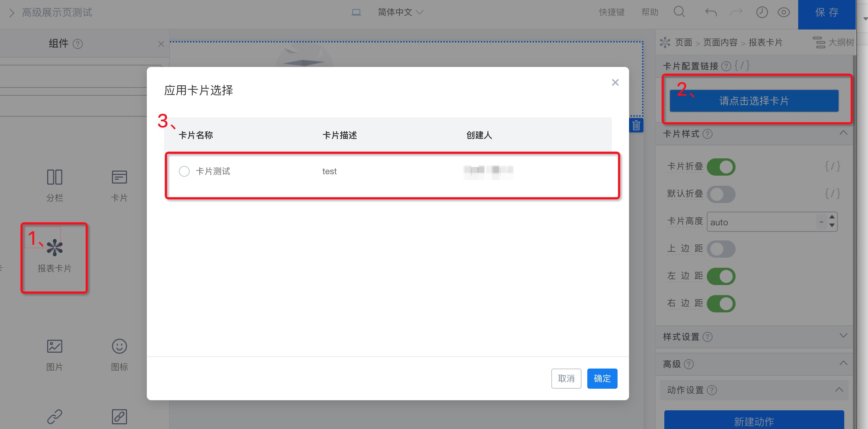The height and width of the screenshot is (429, 868).
Task: Select the 卡片测试 radio button
Action: coord(184,171)
